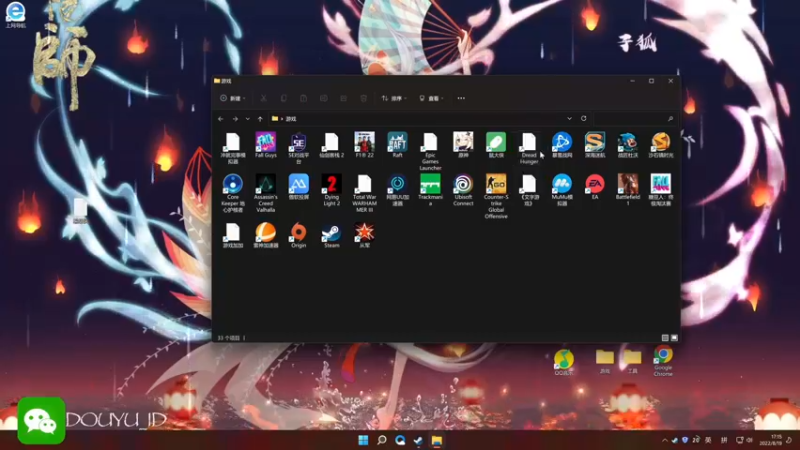Open the Epic Games Launcher shortcut
This screenshot has width=800, height=450.
click(x=430, y=152)
